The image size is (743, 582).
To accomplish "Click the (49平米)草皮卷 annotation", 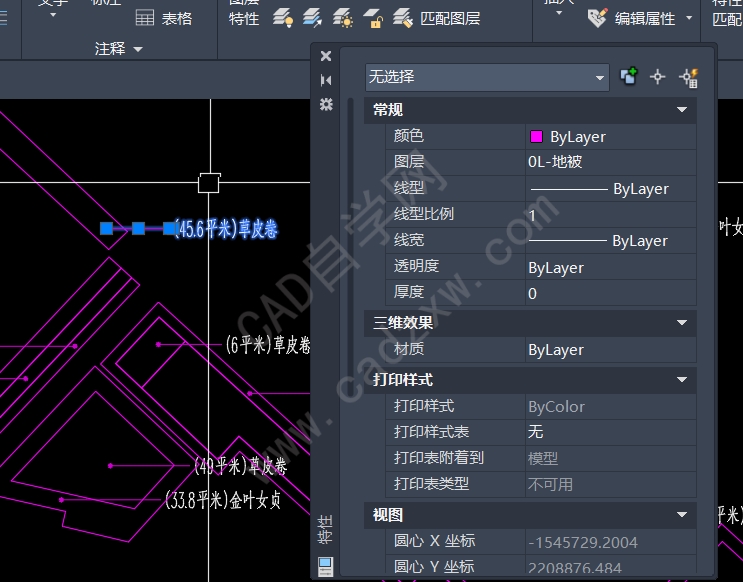I will [x=241, y=466].
